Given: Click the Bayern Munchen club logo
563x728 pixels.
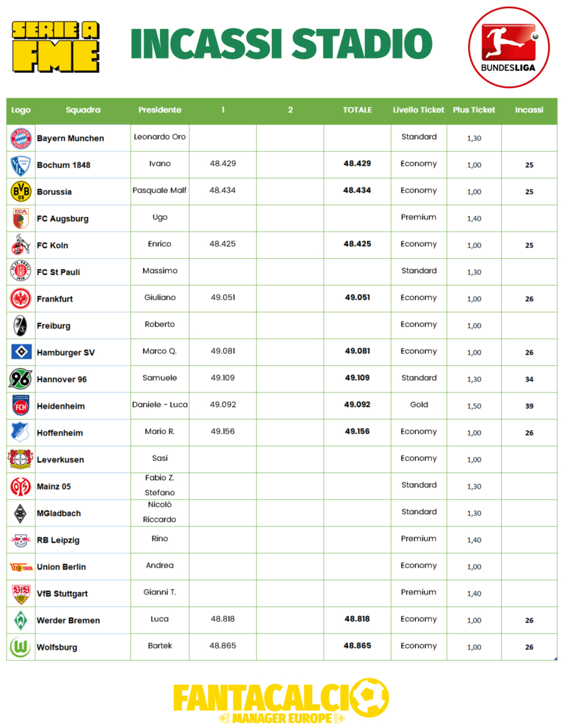Looking at the screenshot, I should (x=21, y=138).
